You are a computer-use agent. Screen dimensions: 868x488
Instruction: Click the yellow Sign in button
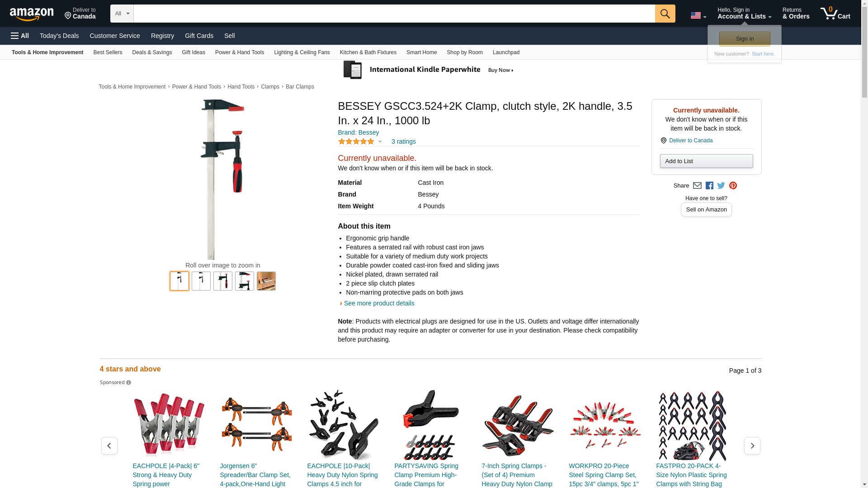pos(745,39)
